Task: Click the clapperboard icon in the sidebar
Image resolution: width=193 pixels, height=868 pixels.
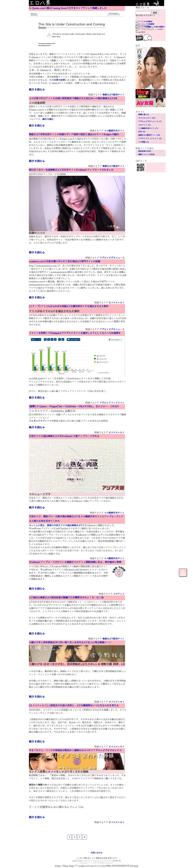Action: tap(139, 37)
